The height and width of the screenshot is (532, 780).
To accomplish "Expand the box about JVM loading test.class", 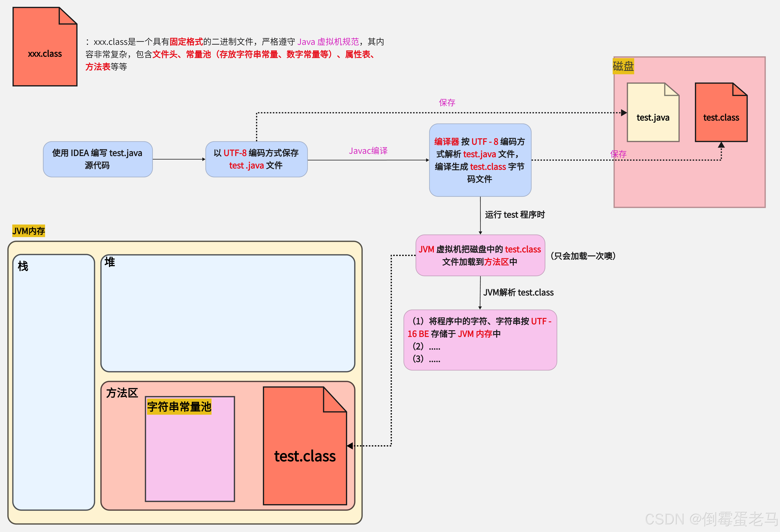I will [x=481, y=256].
